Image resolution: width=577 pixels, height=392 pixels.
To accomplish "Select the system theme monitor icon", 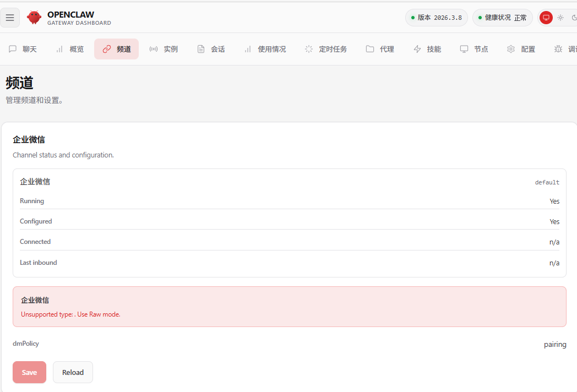I will pyautogui.click(x=546, y=17).
